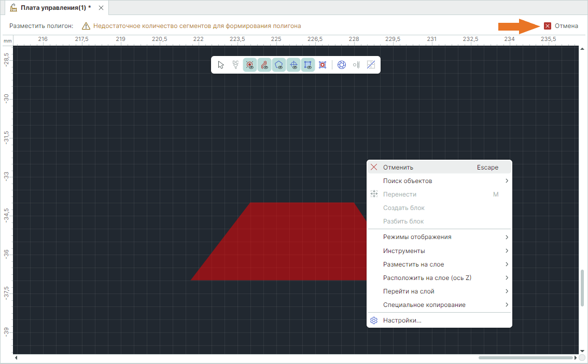Viewport: 588px width, 364px height.
Task: Toggle pad visibility in floating toolbar
Action: tap(250, 65)
